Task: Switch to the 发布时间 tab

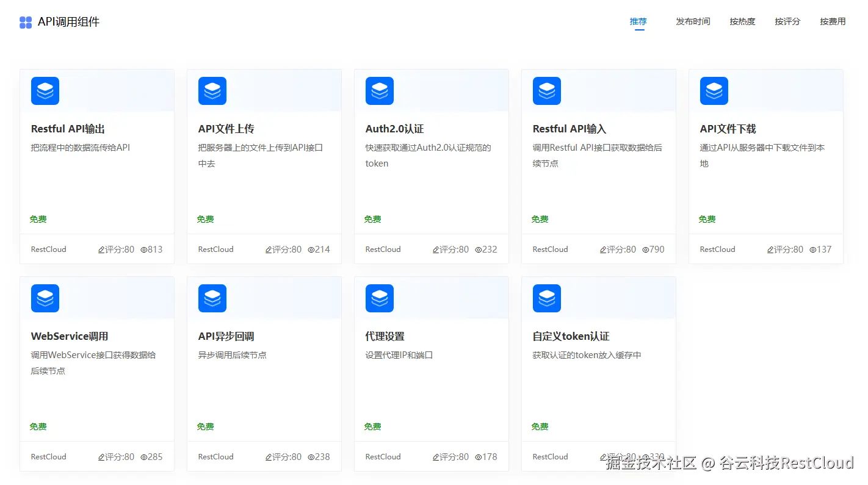Action: [693, 21]
